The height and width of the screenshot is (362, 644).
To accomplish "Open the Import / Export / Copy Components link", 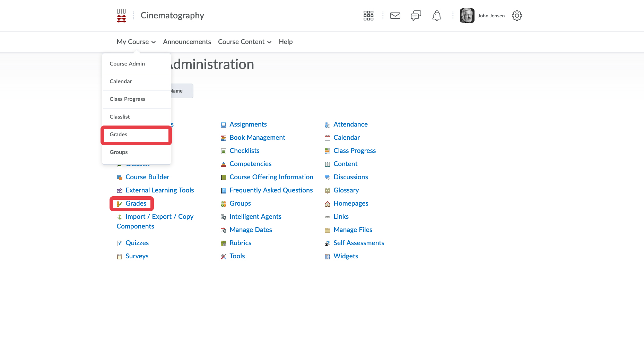I will click(x=159, y=217).
